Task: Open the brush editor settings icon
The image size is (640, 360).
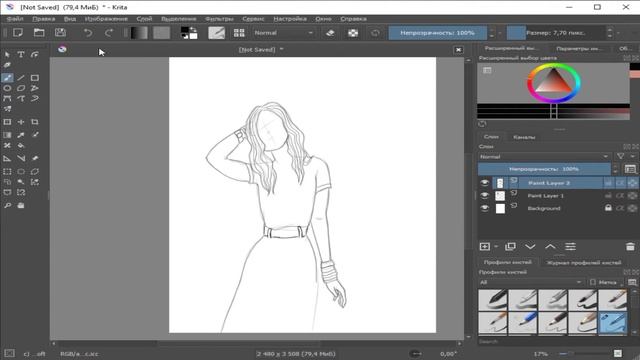Action: point(216,33)
